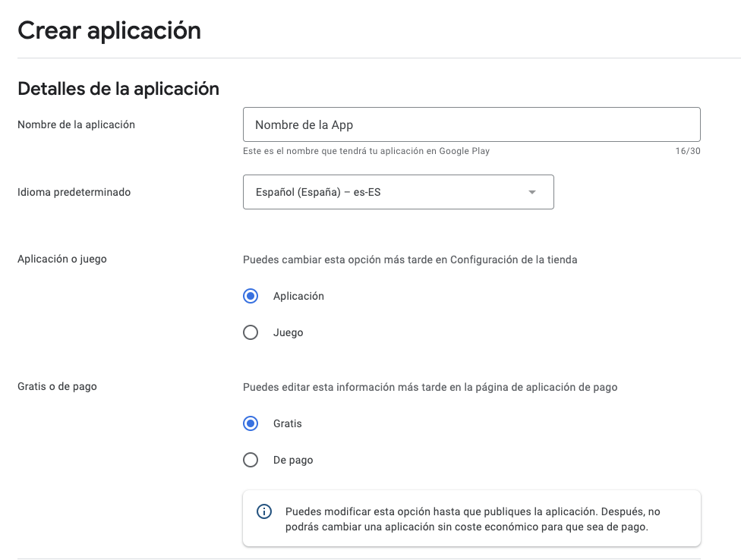The height and width of the screenshot is (560, 741).
Task: Click the De pago option label text
Action: coord(293,461)
